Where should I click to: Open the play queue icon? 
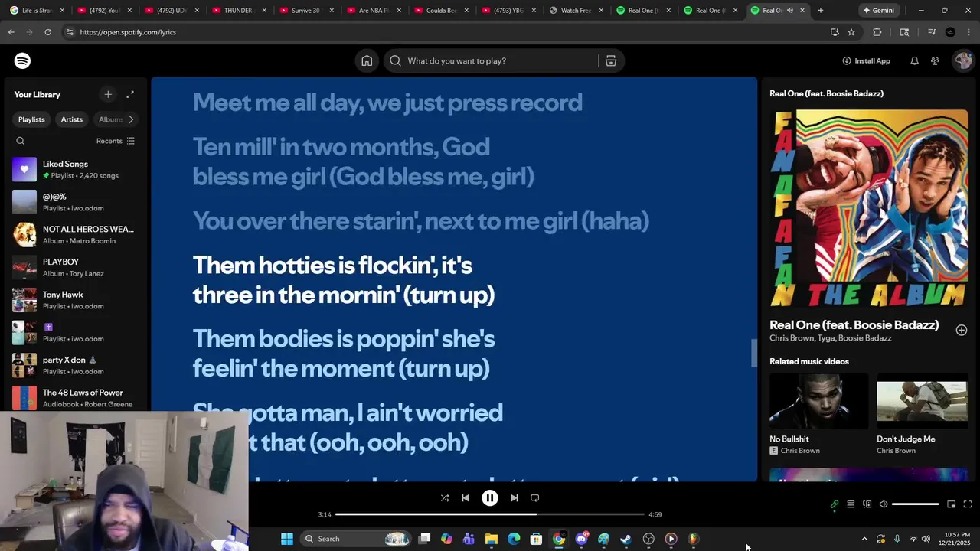click(851, 504)
